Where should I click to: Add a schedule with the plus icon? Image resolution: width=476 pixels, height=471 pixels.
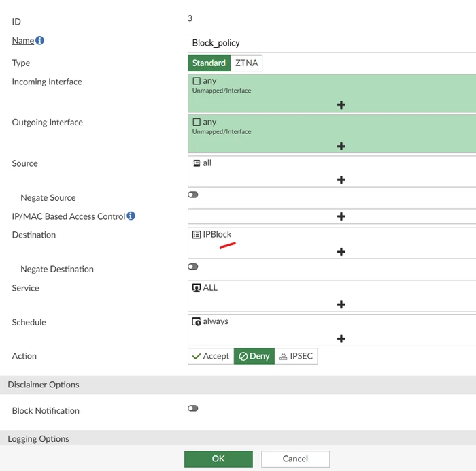point(341,338)
